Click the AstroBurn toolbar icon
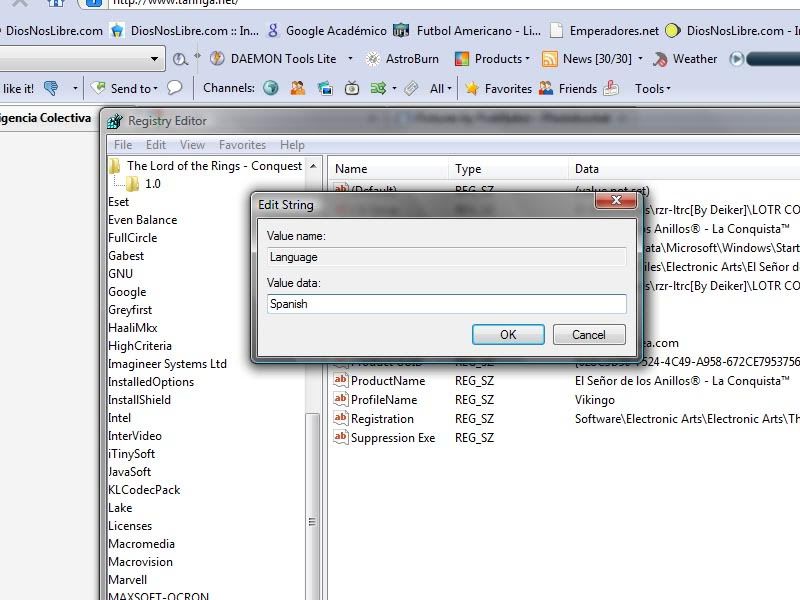The image size is (800, 600). pyautogui.click(x=373, y=59)
